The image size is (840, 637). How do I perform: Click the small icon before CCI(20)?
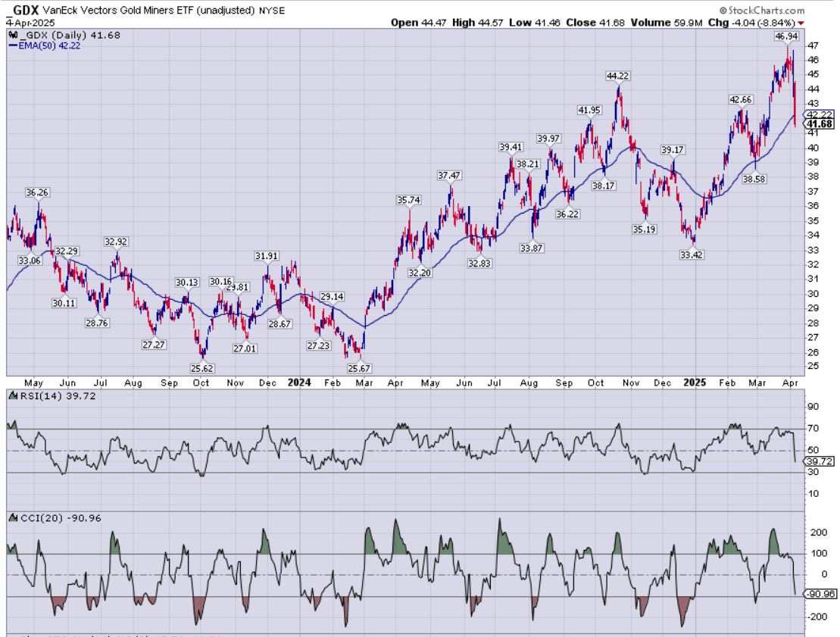pos(14,518)
